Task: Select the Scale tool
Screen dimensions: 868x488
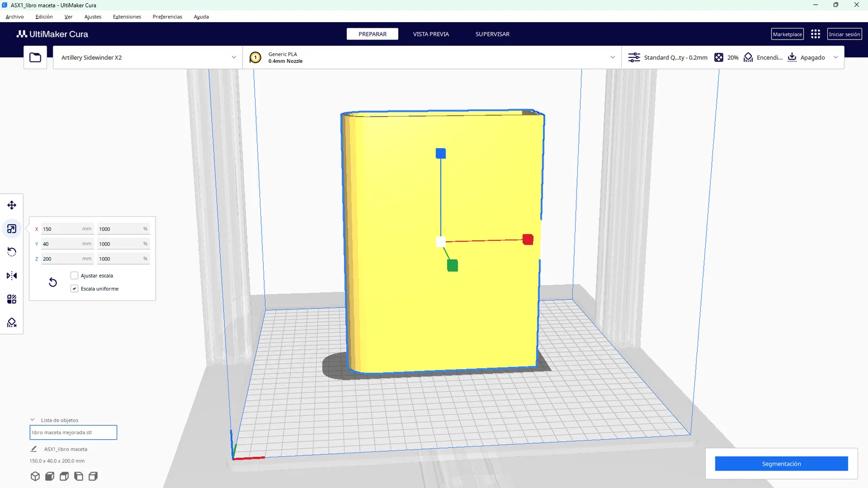Action: pyautogui.click(x=11, y=229)
